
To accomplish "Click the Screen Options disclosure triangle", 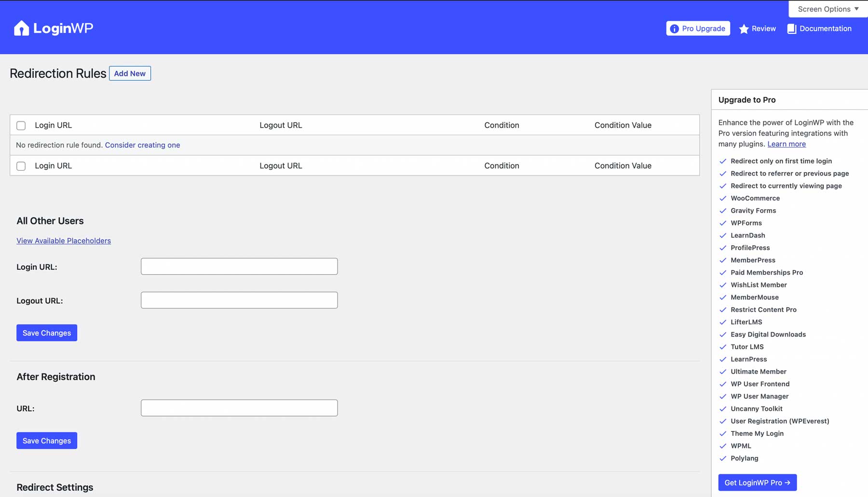I will 857,9.
